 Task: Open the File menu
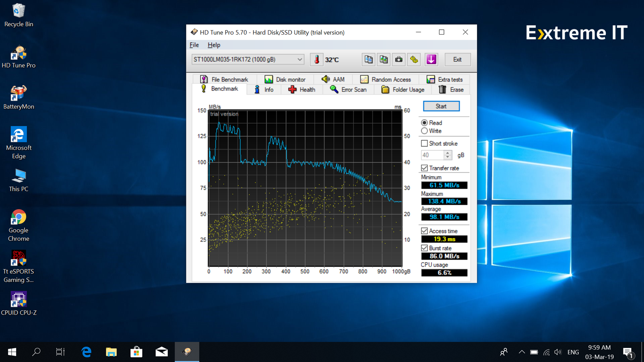click(194, 45)
